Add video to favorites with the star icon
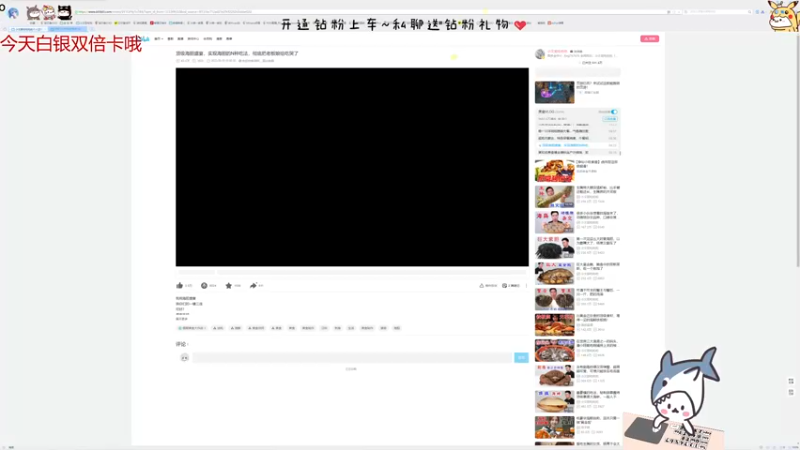 [x=229, y=286]
